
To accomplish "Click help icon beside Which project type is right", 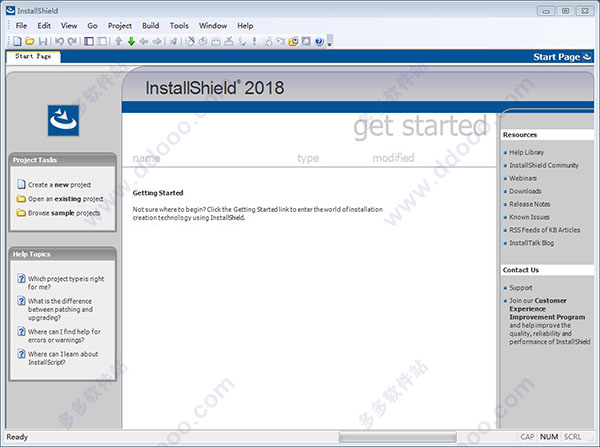I will (22, 279).
